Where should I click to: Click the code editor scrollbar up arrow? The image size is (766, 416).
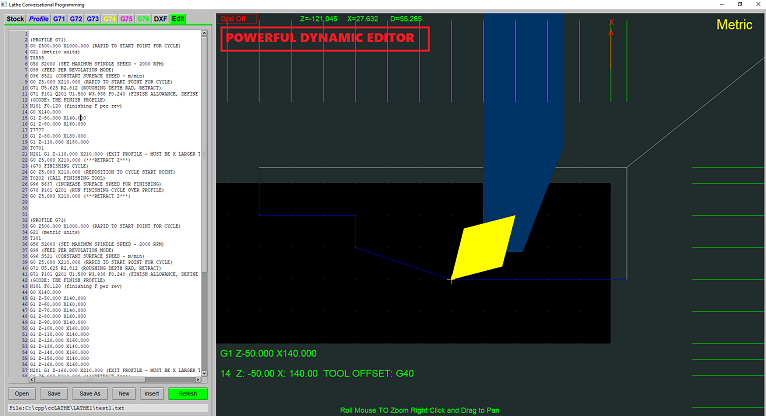(x=205, y=34)
